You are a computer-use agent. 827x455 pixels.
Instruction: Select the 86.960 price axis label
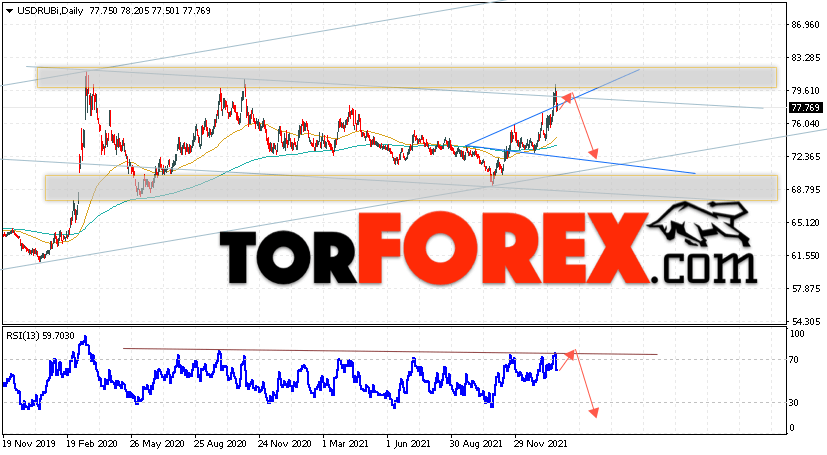coord(805,25)
